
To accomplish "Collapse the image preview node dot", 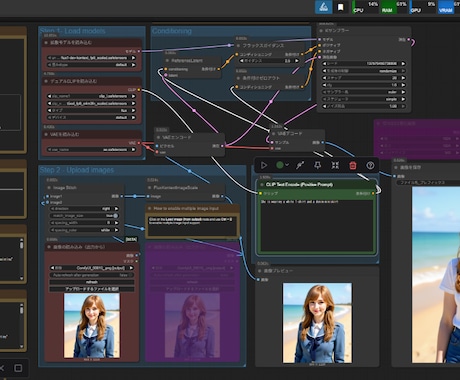I will click(x=260, y=271).
